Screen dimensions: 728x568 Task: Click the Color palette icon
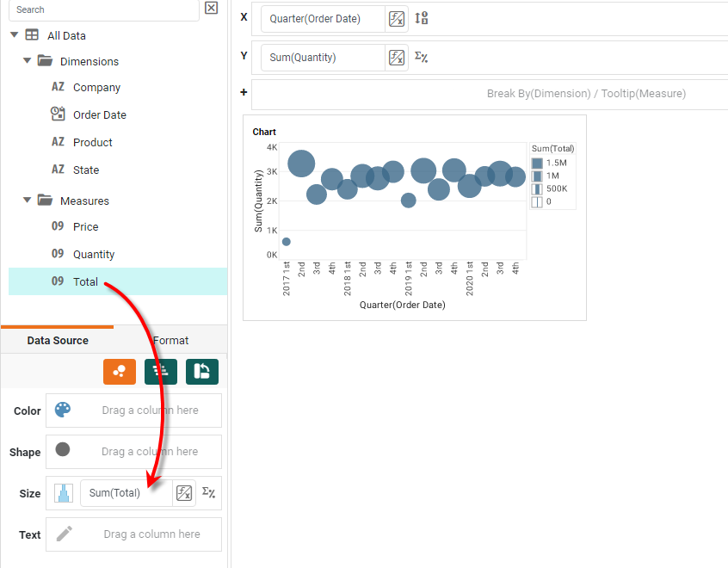point(63,411)
